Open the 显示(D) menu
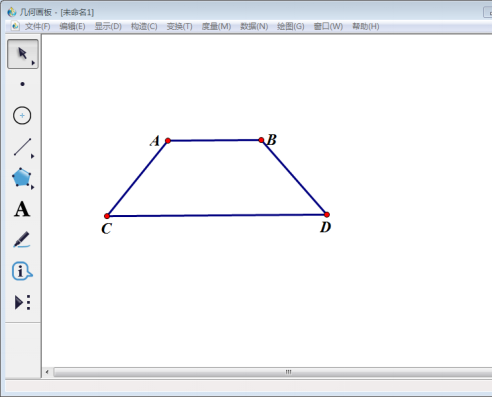This screenshot has width=492, height=397. pos(108,26)
